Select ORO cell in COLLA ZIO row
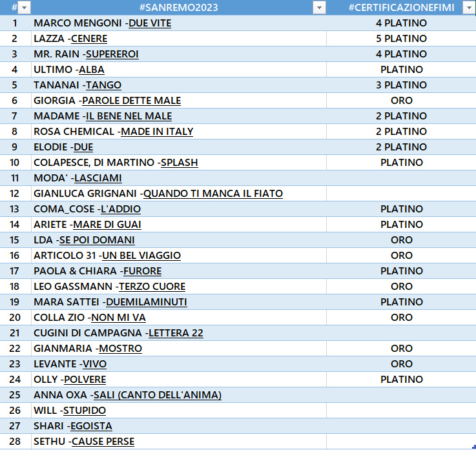Image resolution: width=476 pixels, height=450 pixels. tap(401, 317)
